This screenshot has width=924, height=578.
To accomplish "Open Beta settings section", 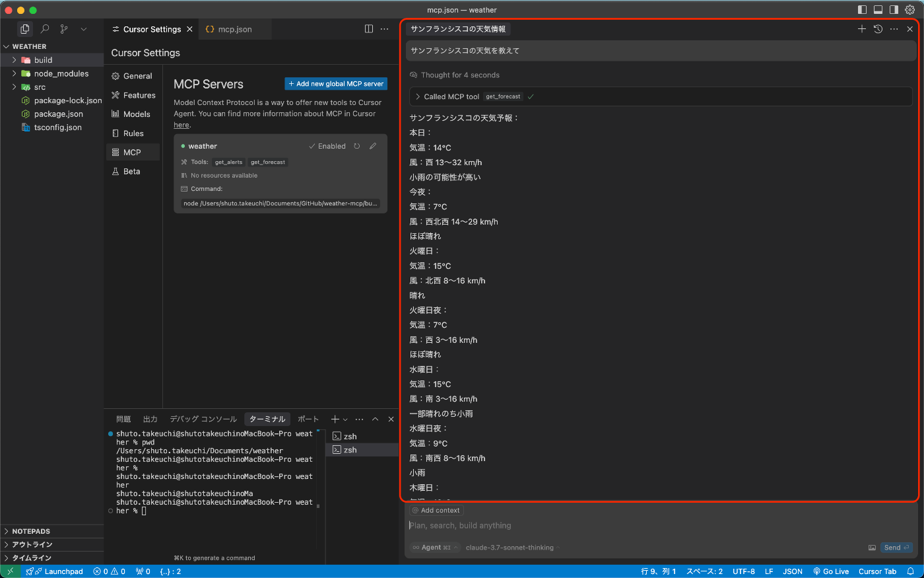I will (x=133, y=171).
